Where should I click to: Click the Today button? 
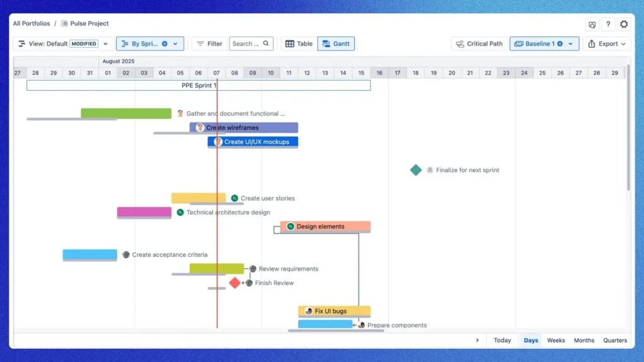[502, 340]
